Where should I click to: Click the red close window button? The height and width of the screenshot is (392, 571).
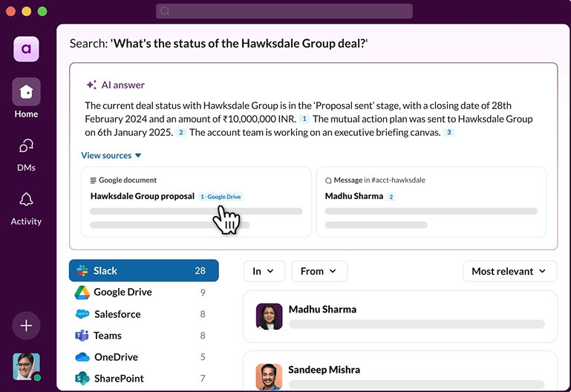[x=11, y=11]
